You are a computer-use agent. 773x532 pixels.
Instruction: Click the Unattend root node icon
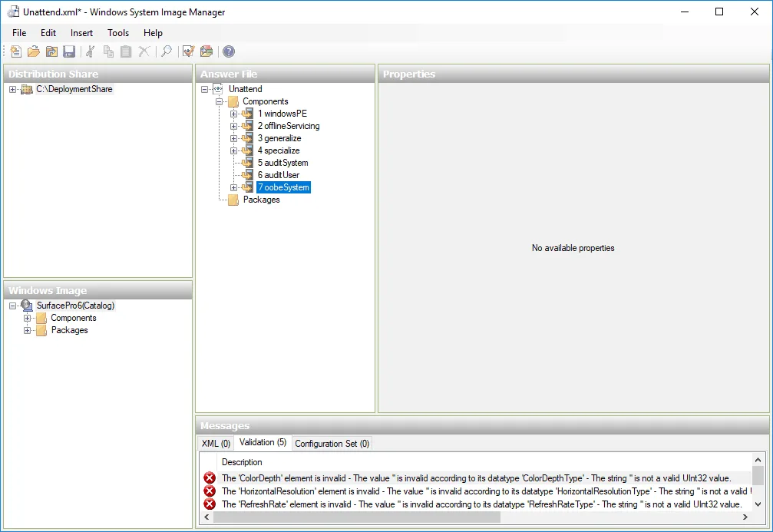(218, 89)
